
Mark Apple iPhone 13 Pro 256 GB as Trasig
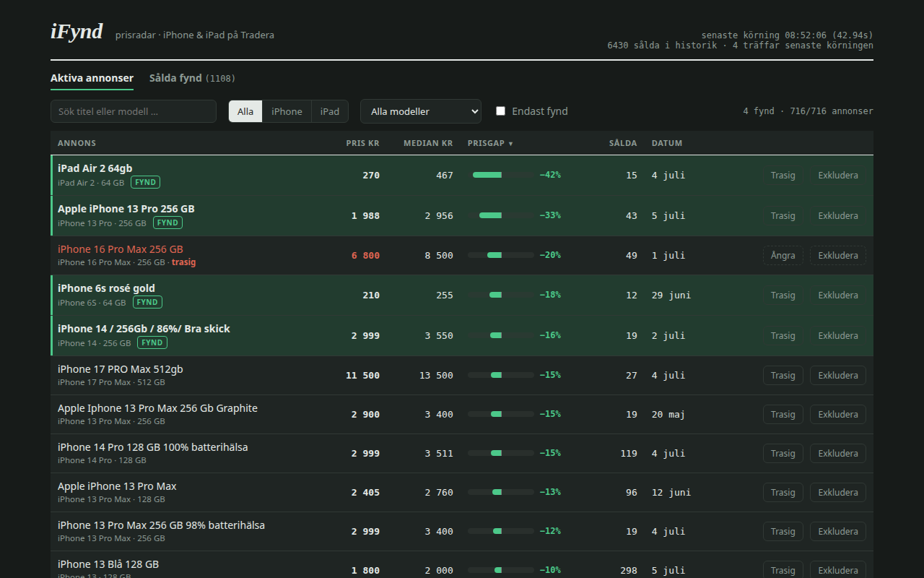click(783, 215)
